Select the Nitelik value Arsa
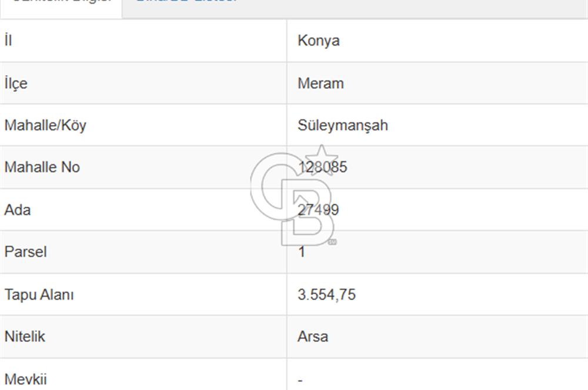 coord(313,337)
